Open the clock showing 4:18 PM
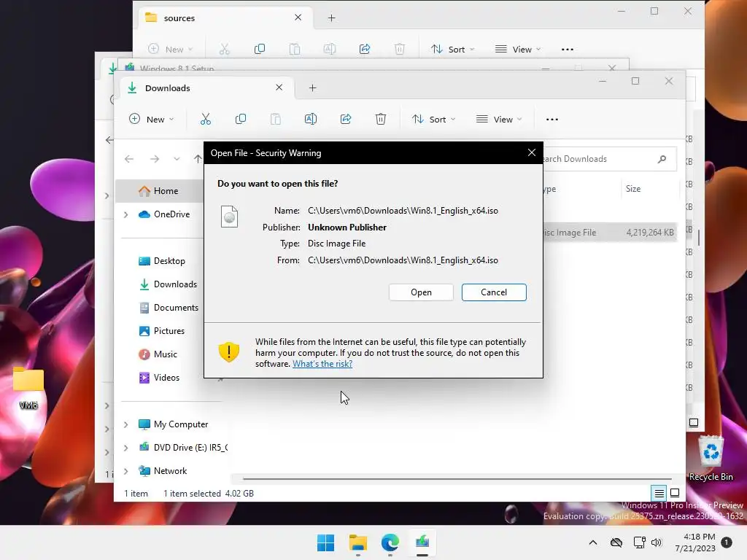Image resolution: width=747 pixels, height=560 pixels. [x=695, y=542]
